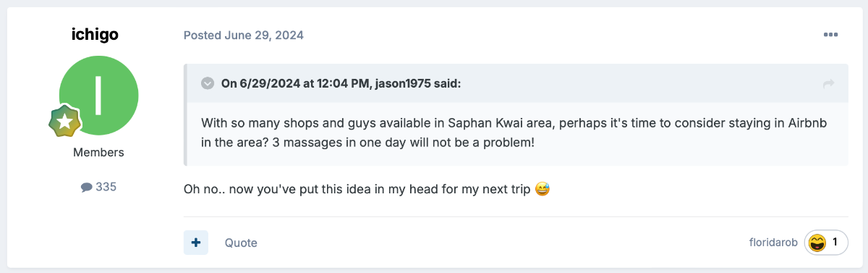
Task: Click the Quote link under the post
Action: [x=241, y=243]
